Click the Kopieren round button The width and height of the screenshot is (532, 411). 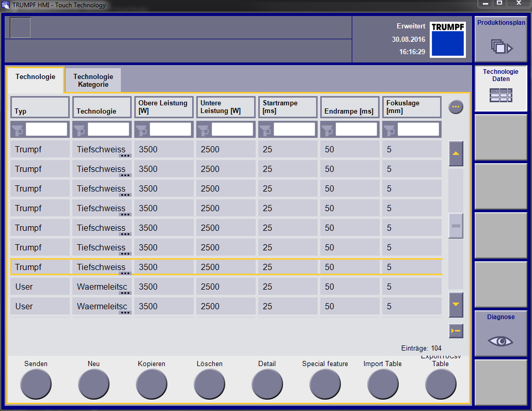(x=152, y=384)
